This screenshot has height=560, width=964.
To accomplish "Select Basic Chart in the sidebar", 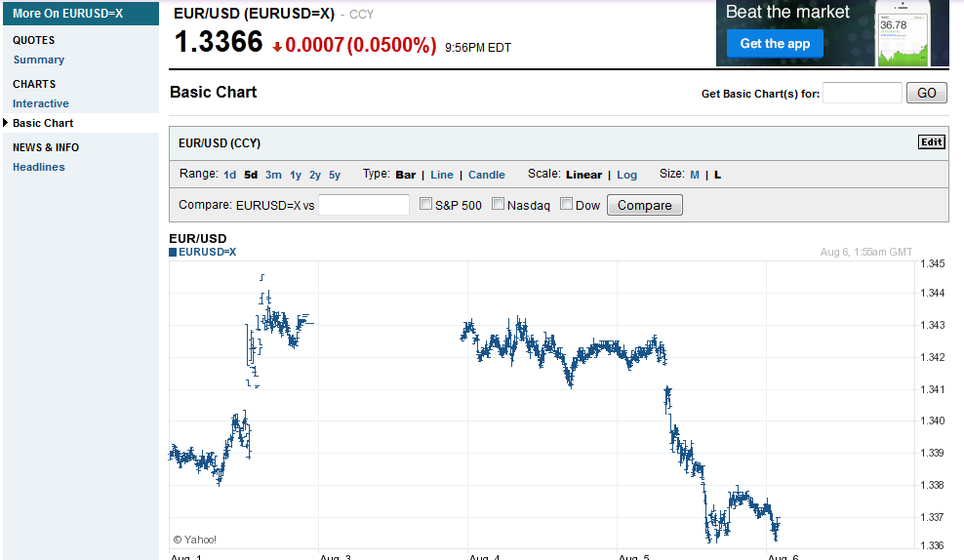I will coord(43,123).
